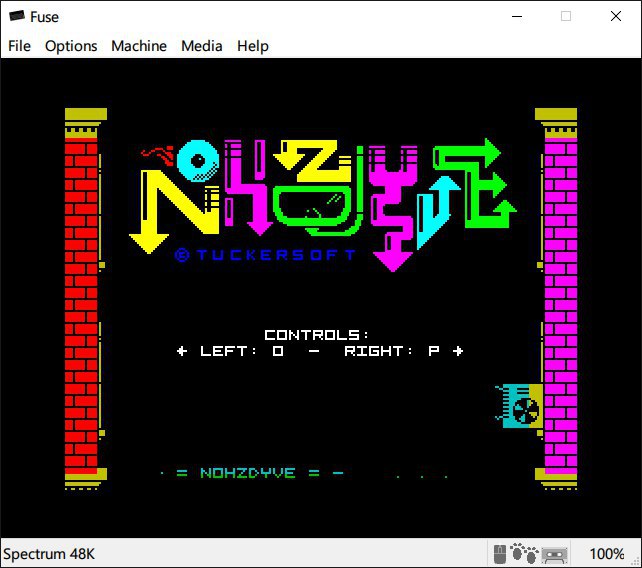Open the Options menu
Image resolution: width=642 pixels, height=568 pixels.
point(71,46)
